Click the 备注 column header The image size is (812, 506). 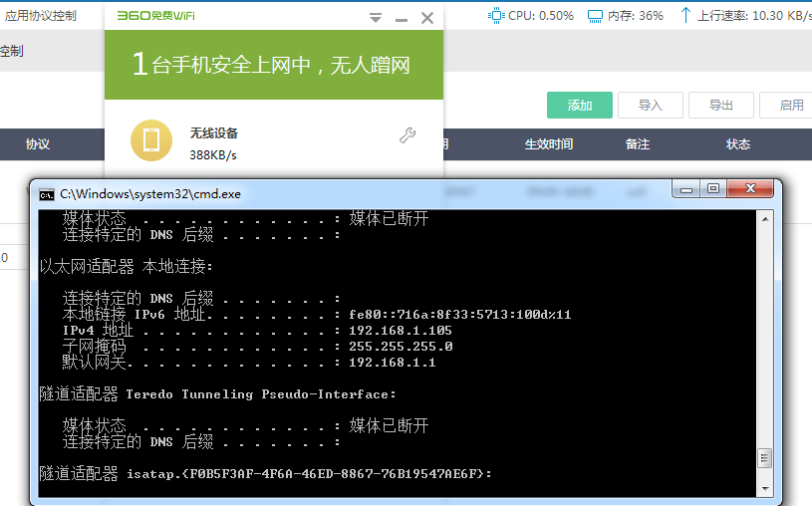coord(638,144)
